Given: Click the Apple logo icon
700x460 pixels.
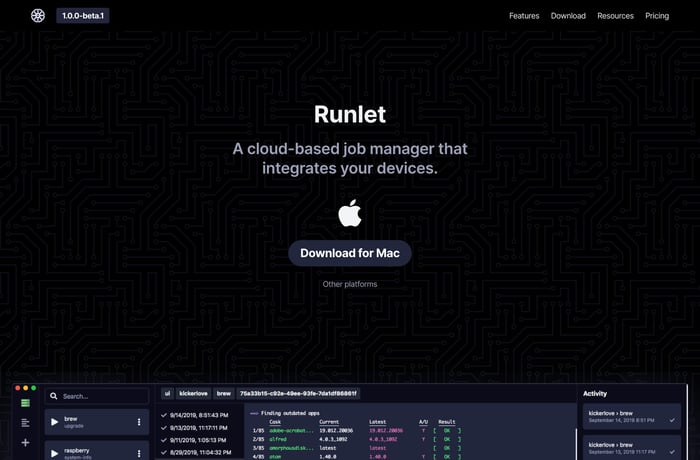Looking at the screenshot, I should coord(350,213).
